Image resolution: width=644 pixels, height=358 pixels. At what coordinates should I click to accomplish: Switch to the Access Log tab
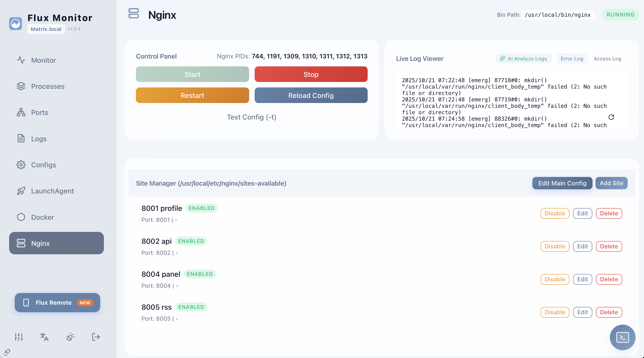[x=607, y=59]
